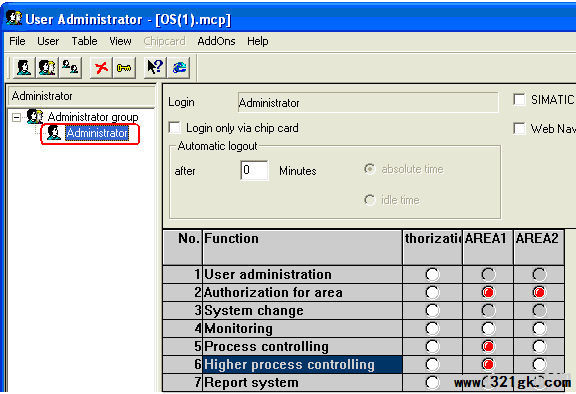The image size is (576, 394).
Task: Enable Login only via chip card checkbox
Action: click(x=174, y=128)
